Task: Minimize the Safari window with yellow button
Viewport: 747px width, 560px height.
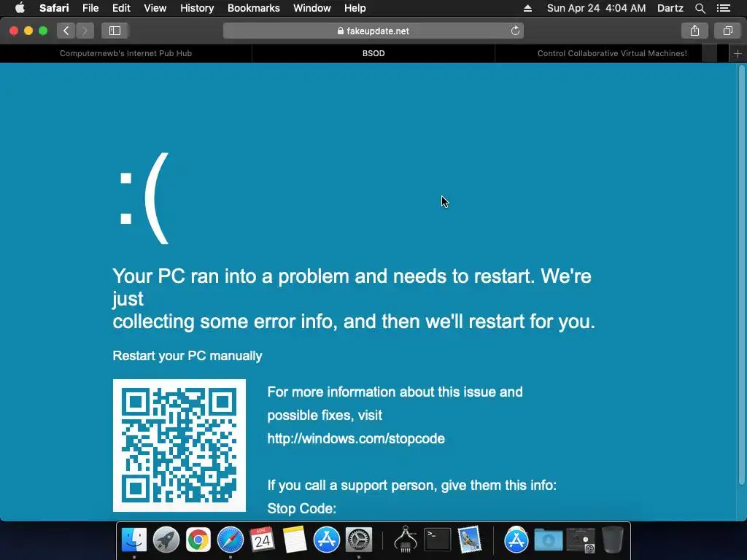Action: (28, 31)
